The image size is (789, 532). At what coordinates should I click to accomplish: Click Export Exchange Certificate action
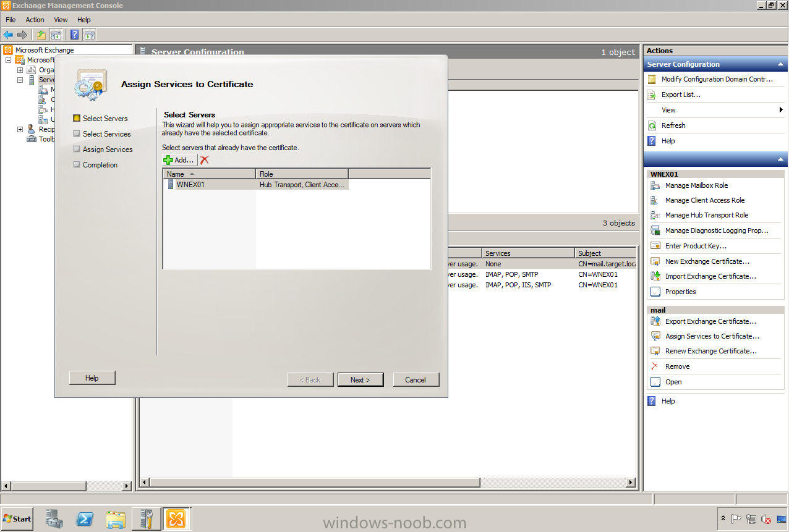click(710, 321)
